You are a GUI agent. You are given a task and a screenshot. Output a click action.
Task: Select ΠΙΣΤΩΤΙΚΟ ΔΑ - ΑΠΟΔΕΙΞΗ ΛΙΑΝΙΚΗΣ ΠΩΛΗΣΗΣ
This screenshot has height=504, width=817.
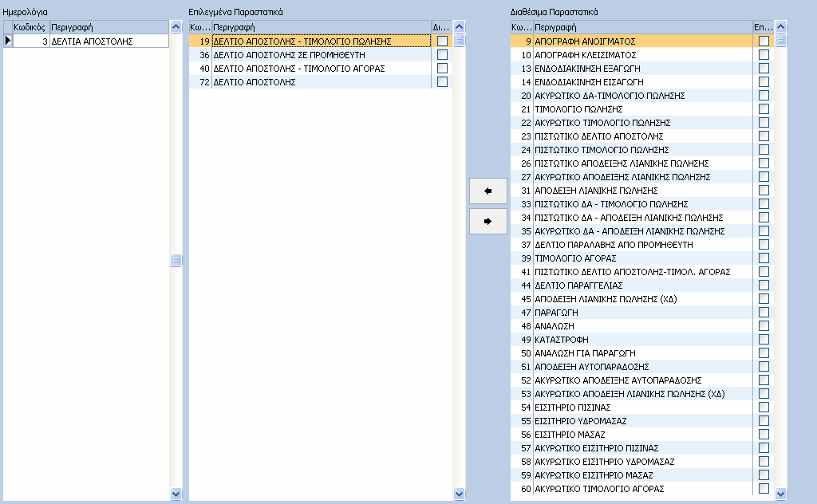click(642, 217)
